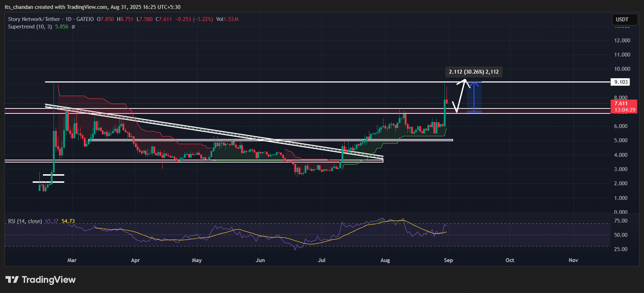The image size is (644, 293).
Task: Click the Story Network/Tether symbol title
Action: click(34, 19)
